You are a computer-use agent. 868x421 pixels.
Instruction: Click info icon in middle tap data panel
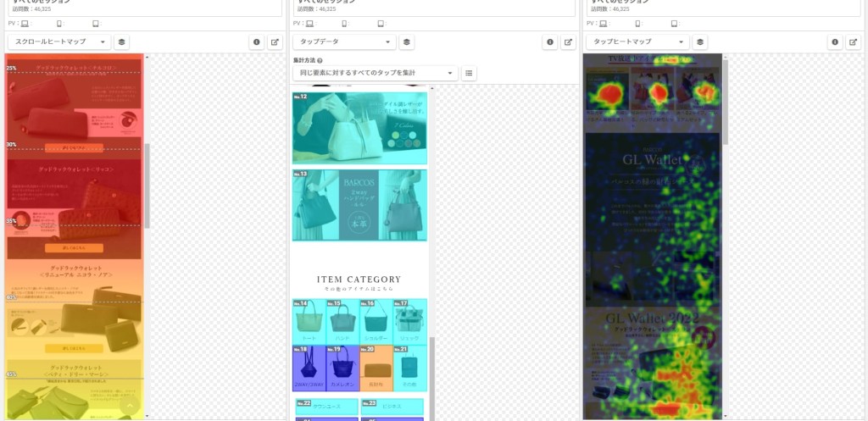point(549,42)
